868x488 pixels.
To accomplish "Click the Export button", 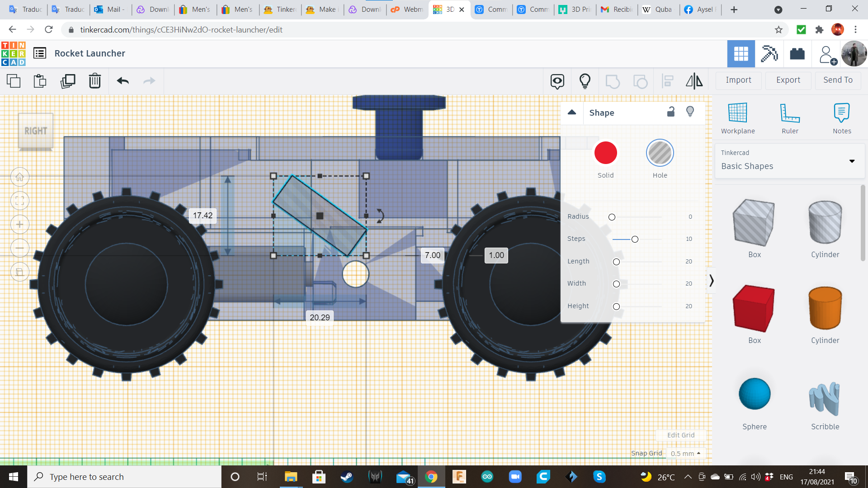I will point(788,80).
